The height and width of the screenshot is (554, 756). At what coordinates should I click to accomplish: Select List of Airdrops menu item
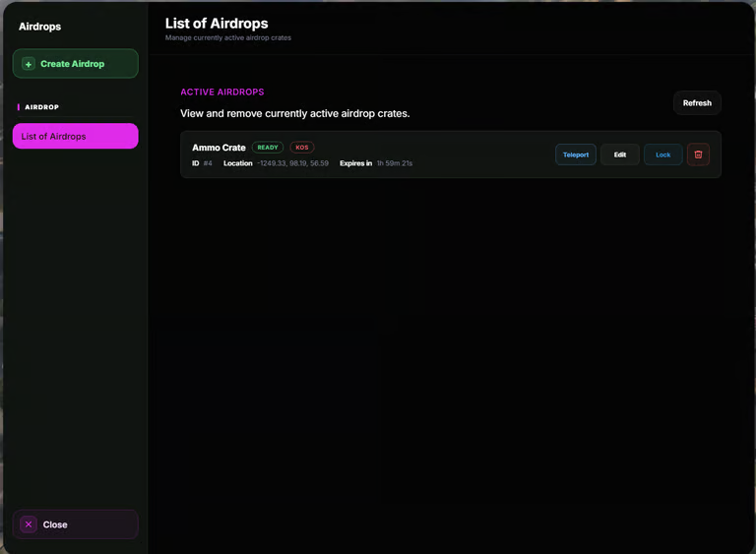75,137
